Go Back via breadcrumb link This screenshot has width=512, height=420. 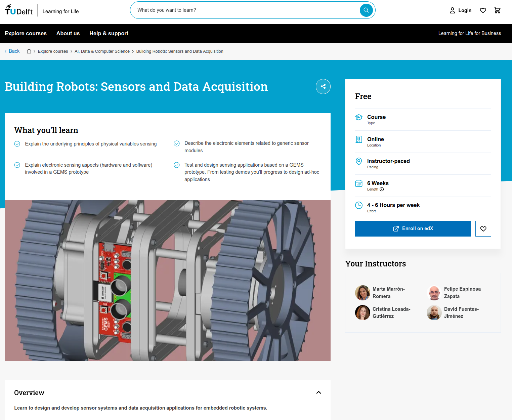(x=12, y=51)
